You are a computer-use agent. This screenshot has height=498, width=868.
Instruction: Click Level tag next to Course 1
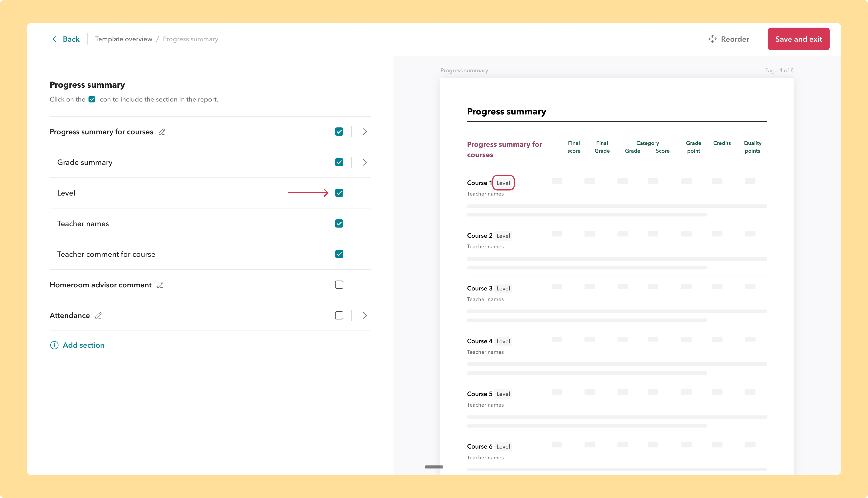coord(503,183)
